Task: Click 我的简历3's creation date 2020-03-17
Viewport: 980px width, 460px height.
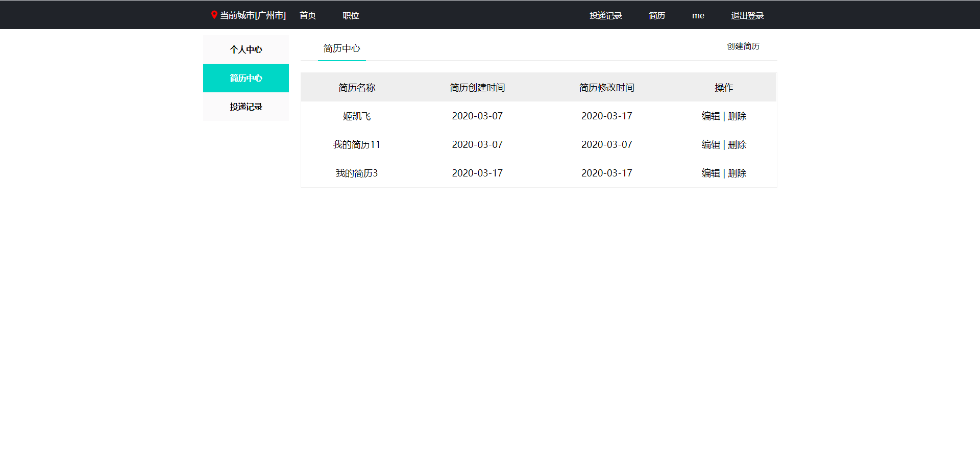Action: 477,173
